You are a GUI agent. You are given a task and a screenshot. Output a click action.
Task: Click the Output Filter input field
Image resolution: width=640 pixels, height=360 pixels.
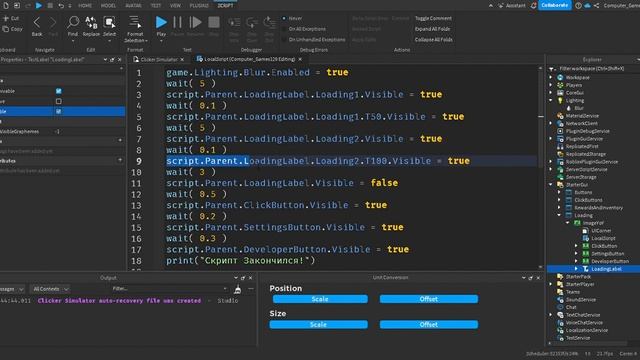click(x=169, y=289)
